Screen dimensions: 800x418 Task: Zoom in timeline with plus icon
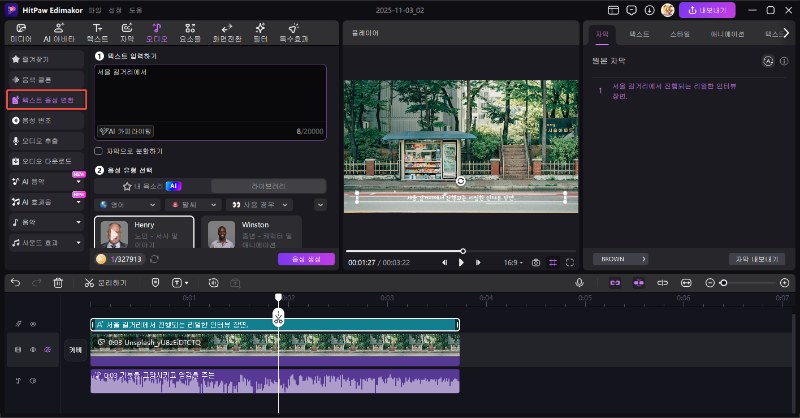pyautogui.click(x=785, y=283)
